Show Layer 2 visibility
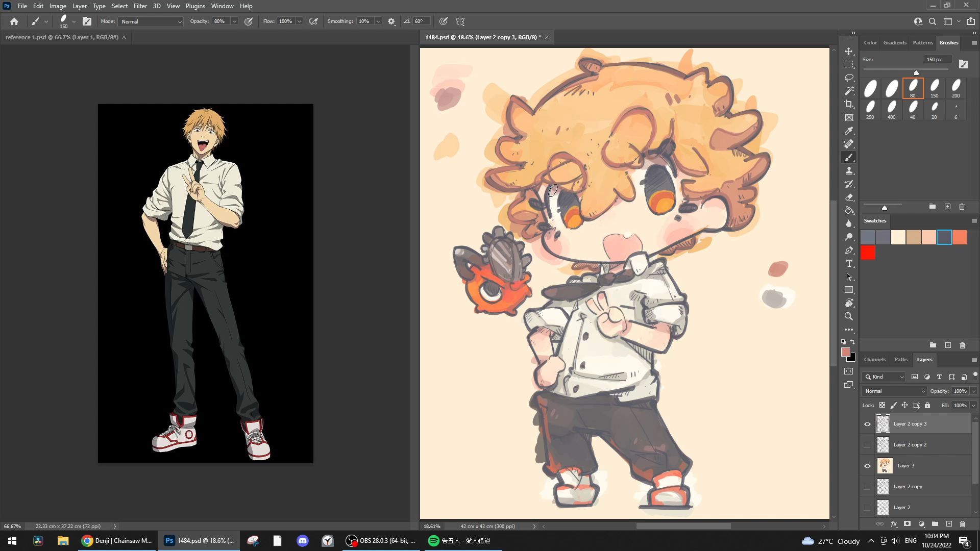Image resolution: width=980 pixels, height=551 pixels. tap(867, 508)
